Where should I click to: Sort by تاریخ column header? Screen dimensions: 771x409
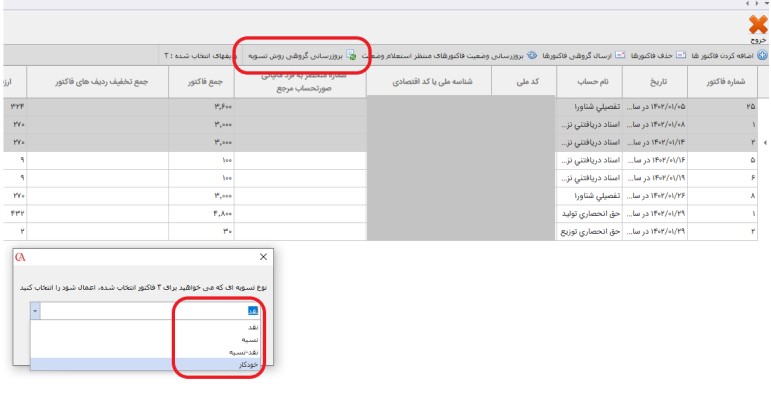(x=655, y=80)
